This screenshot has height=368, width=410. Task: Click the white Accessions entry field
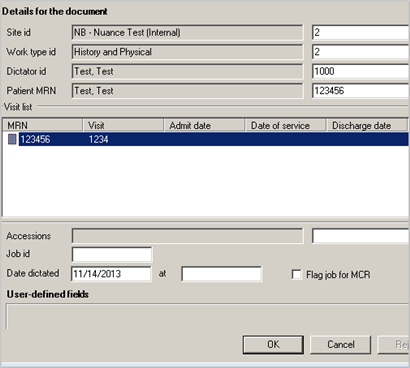pos(361,236)
